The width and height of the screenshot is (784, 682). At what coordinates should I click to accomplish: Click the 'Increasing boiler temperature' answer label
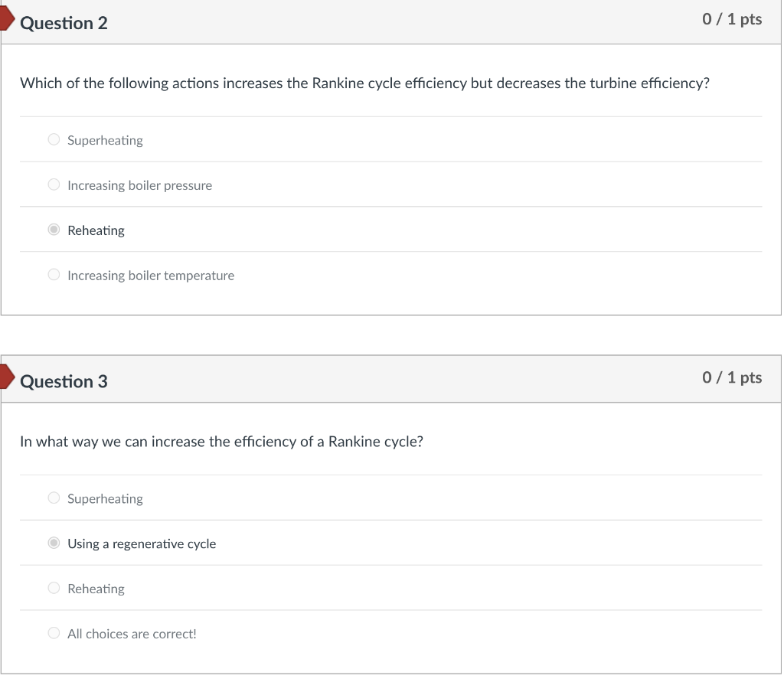point(151,276)
